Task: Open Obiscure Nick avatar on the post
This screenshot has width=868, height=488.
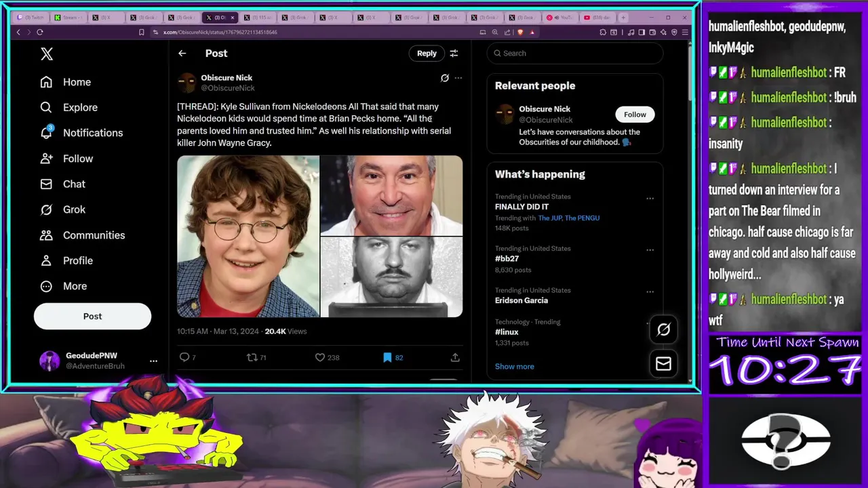Action: click(186, 83)
